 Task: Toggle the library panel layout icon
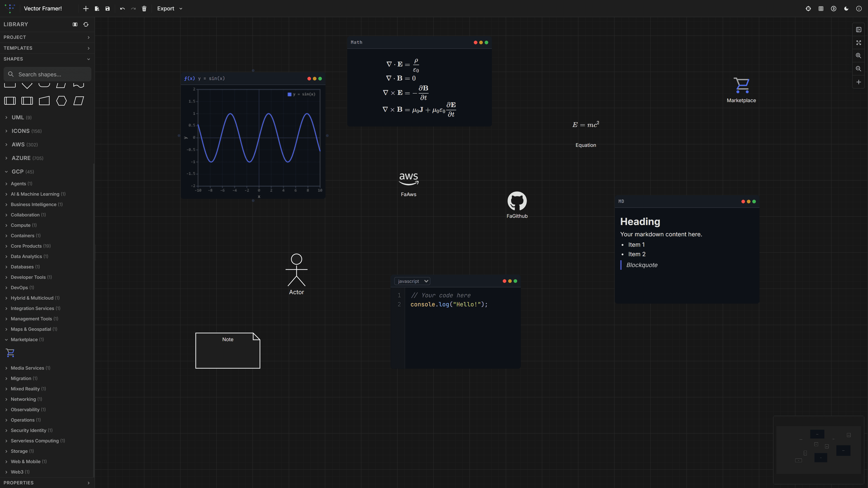coord(75,24)
